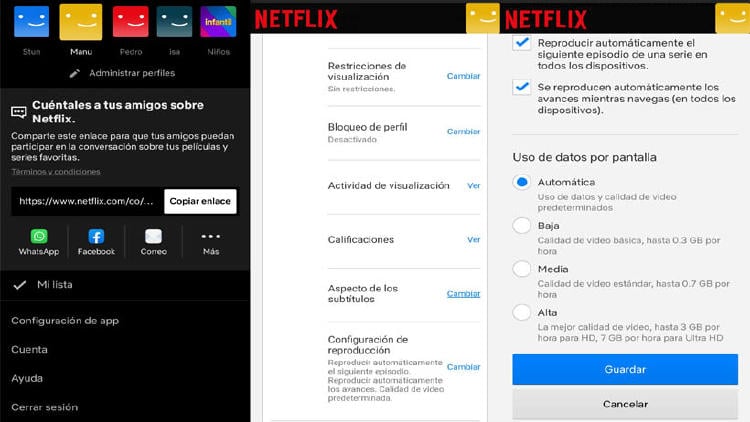The width and height of the screenshot is (750, 422).
Task: Choose the Media data usage option
Action: click(521, 269)
